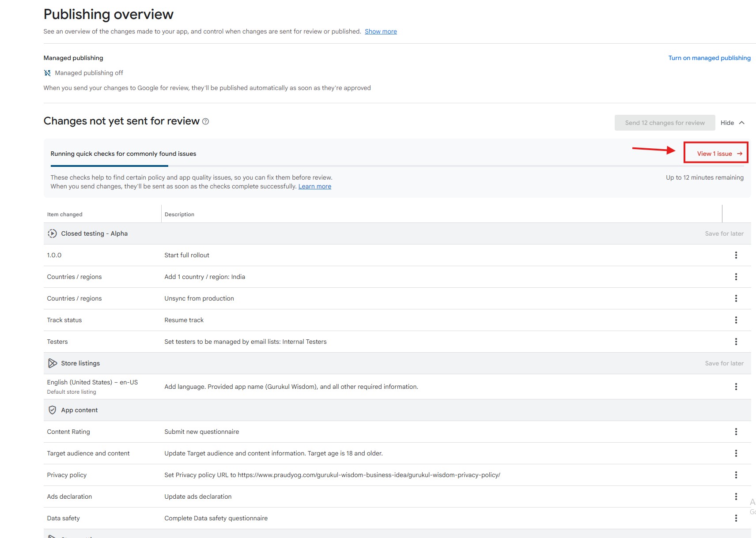Open Show more link in overview description
This screenshot has width=756, height=538.
[x=381, y=31]
